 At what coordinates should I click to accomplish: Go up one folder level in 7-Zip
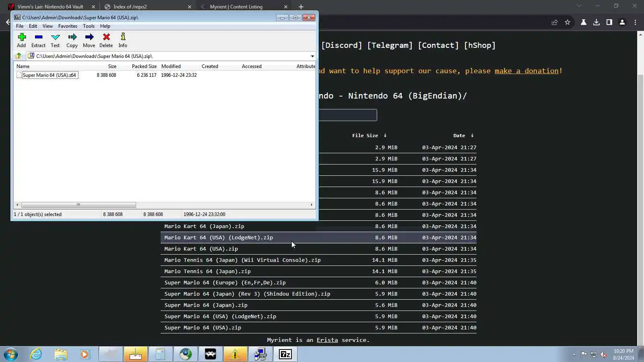tap(19, 56)
